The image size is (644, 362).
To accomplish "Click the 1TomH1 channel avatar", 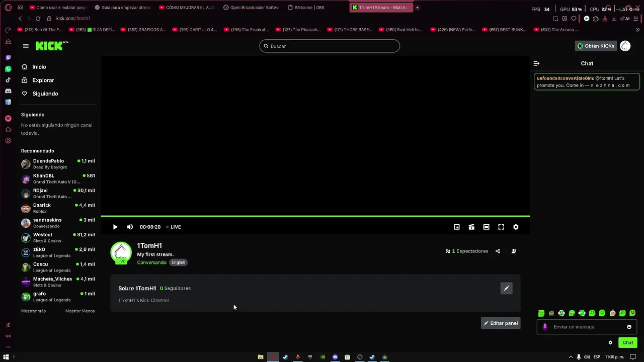I will 121,253.
